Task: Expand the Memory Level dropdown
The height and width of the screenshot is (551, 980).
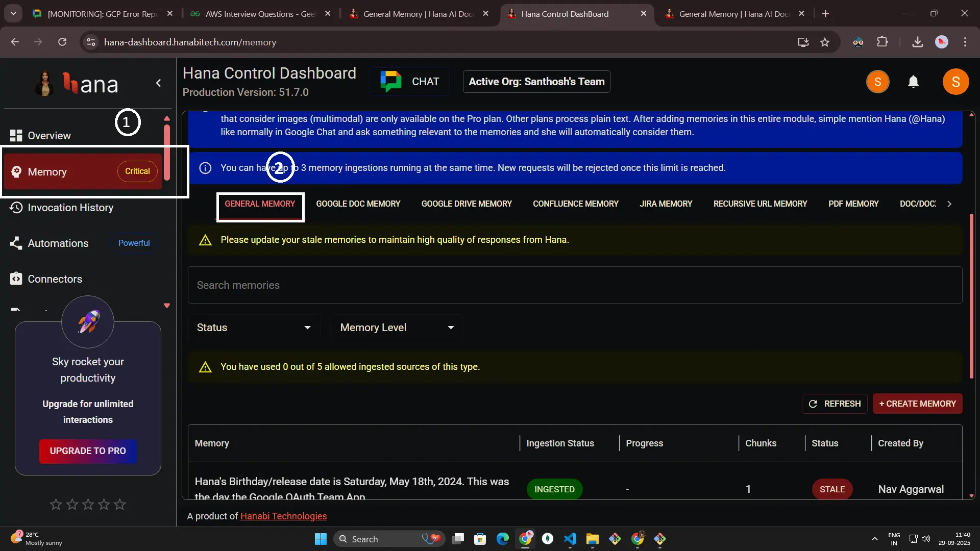Action: click(x=397, y=328)
